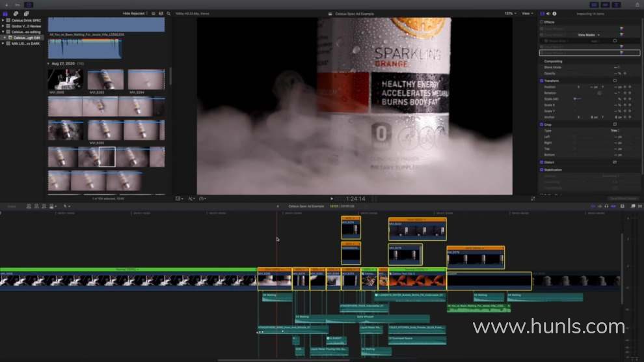Viewport: 644px width, 362px height.
Task: Open the media import window icon
Action: click(x=6, y=5)
